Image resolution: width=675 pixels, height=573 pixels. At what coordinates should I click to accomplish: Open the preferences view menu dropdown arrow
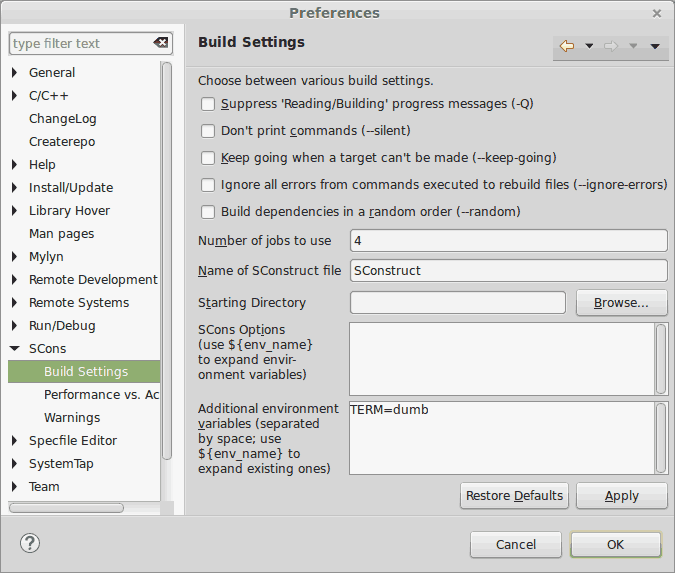[x=655, y=46]
